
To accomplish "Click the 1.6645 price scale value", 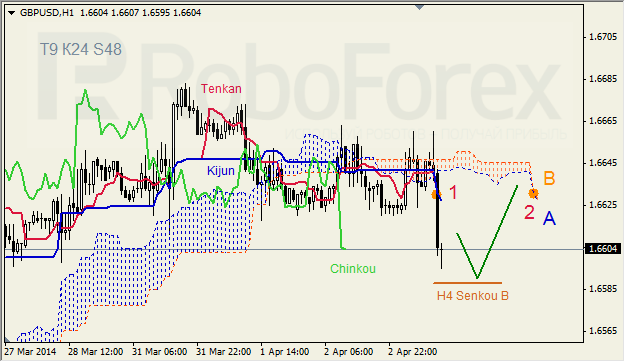I will [x=603, y=163].
